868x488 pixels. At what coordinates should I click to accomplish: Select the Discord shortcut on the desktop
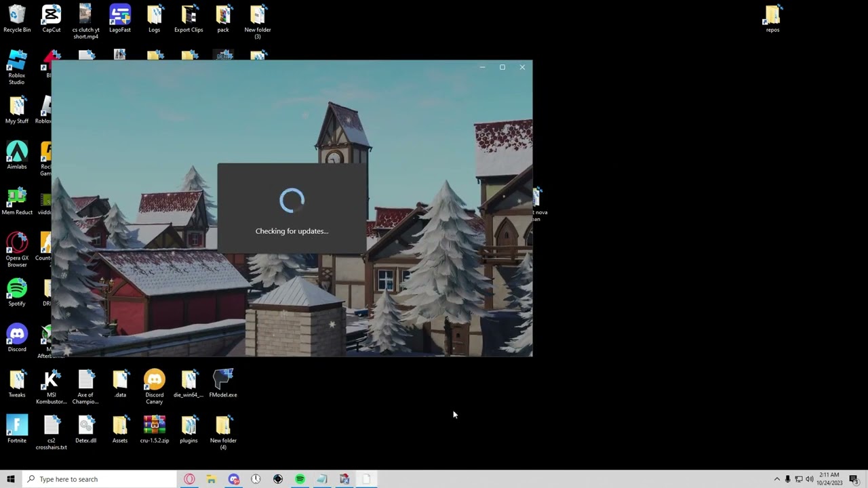click(17, 338)
